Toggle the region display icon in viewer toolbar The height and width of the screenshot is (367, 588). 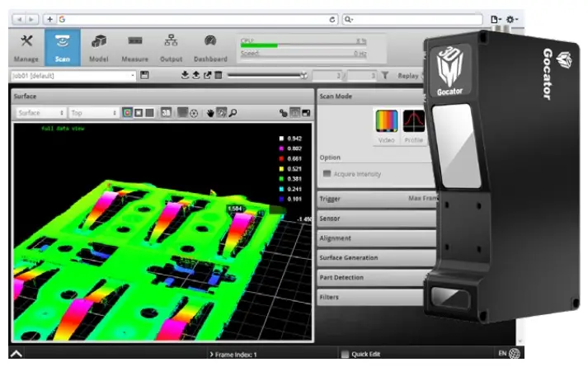click(x=295, y=112)
